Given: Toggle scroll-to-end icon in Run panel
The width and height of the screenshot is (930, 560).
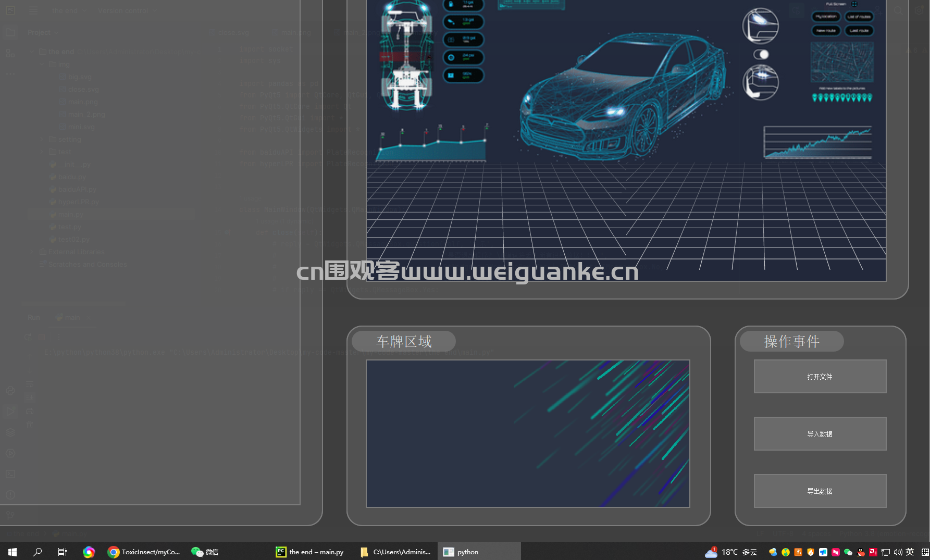Looking at the screenshot, I should coord(30,397).
